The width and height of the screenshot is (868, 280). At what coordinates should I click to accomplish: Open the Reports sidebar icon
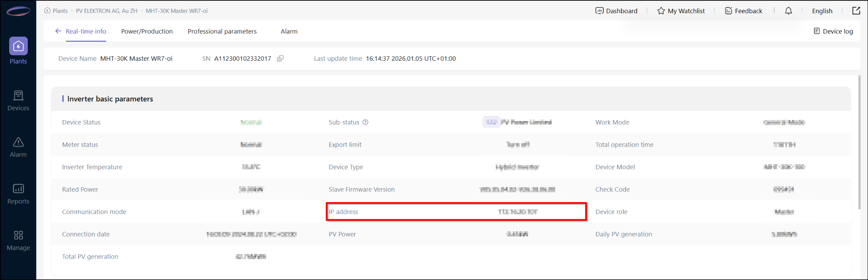(18, 189)
